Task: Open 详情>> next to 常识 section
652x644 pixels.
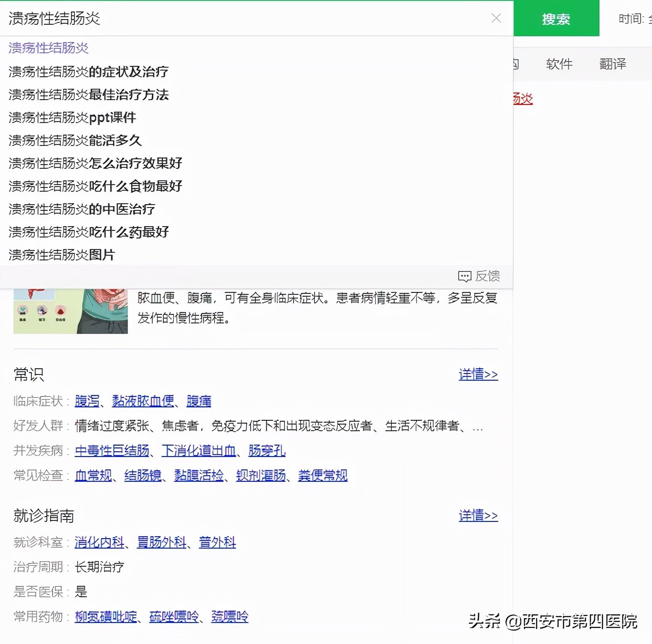Action: pyautogui.click(x=478, y=374)
